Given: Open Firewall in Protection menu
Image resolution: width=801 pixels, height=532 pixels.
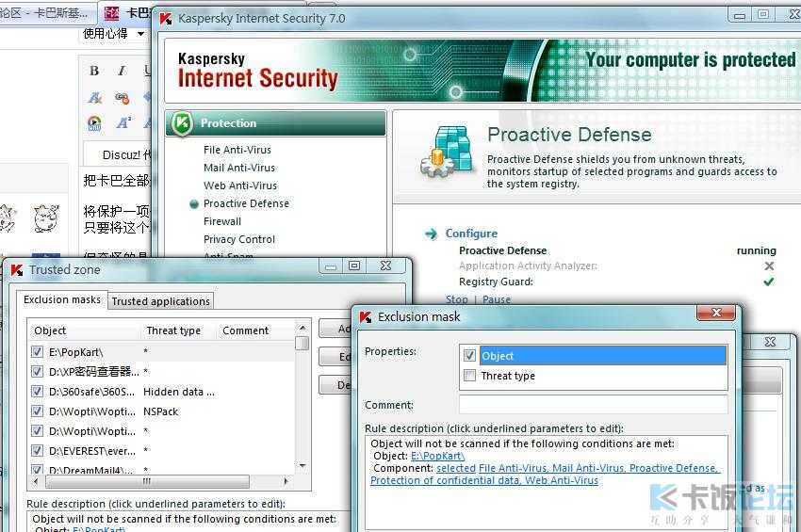Looking at the screenshot, I should click(x=222, y=221).
